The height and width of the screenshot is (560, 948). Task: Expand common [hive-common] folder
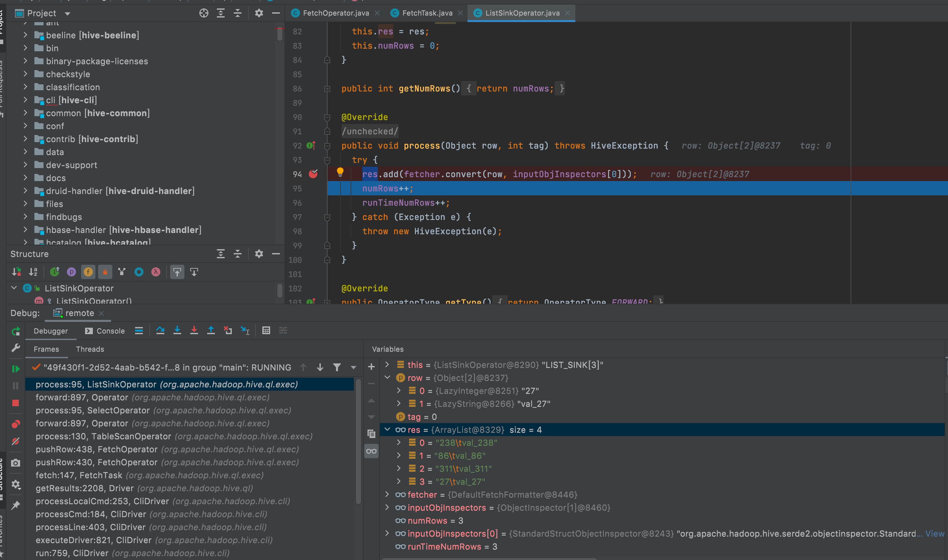point(25,113)
